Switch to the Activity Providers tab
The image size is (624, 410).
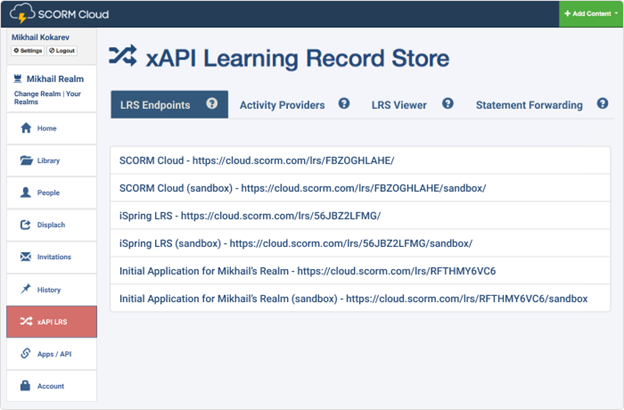click(x=282, y=104)
